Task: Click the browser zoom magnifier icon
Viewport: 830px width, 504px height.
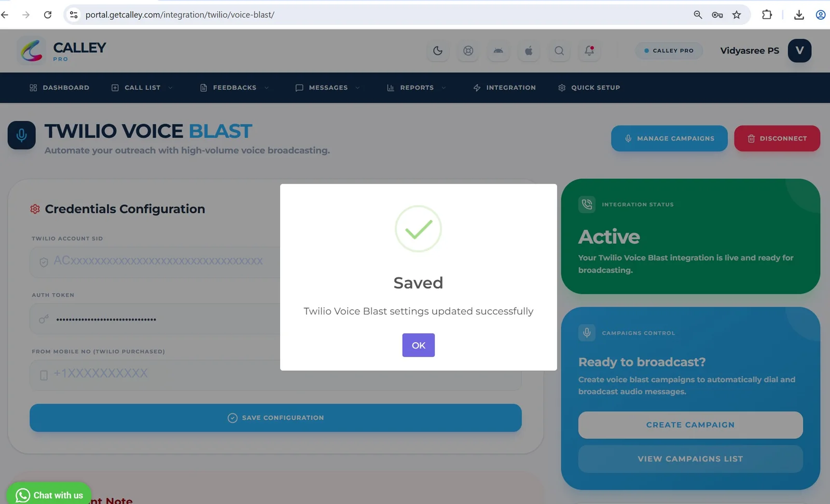Action: 698,15
